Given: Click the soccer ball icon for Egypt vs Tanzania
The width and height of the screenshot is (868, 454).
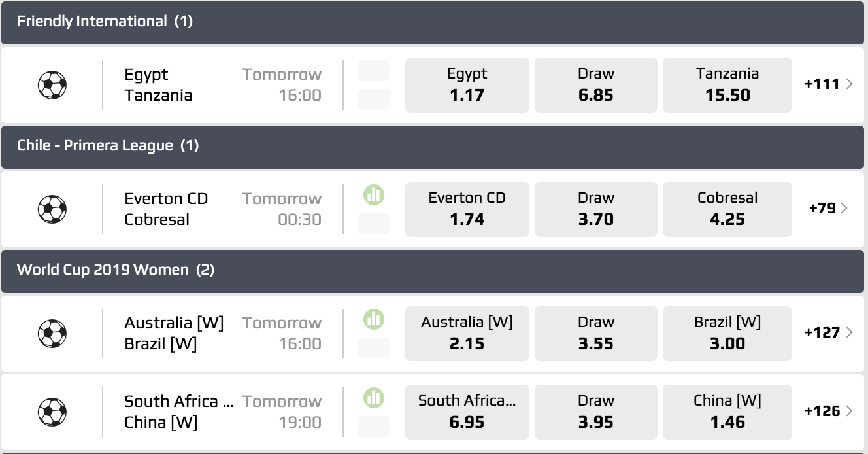Looking at the screenshot, I should click(x=52, y=85).
